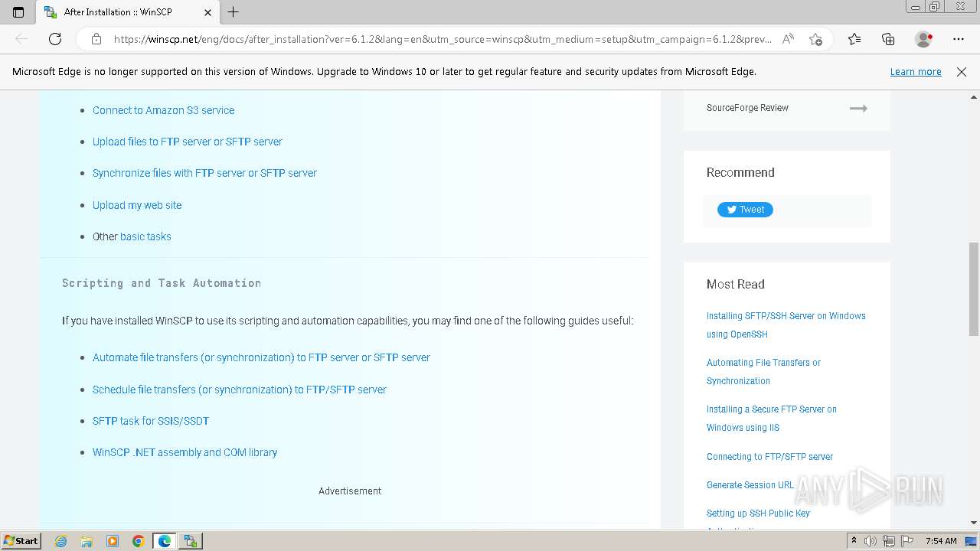Image resolution: width=980 pixels, height=551 pixels.
Task: Open File Explorer from taskbar
Action: click(x=87, y=541)
